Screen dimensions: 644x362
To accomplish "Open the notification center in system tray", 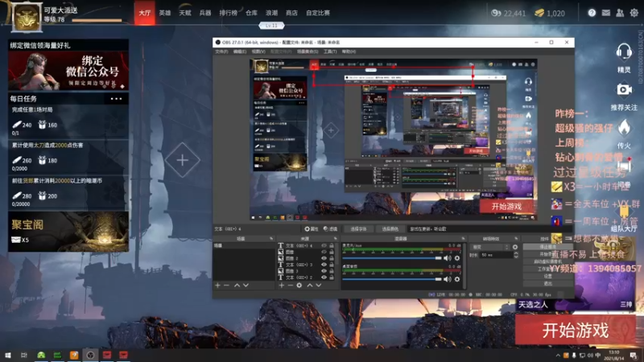I will (x=634, y=355).
